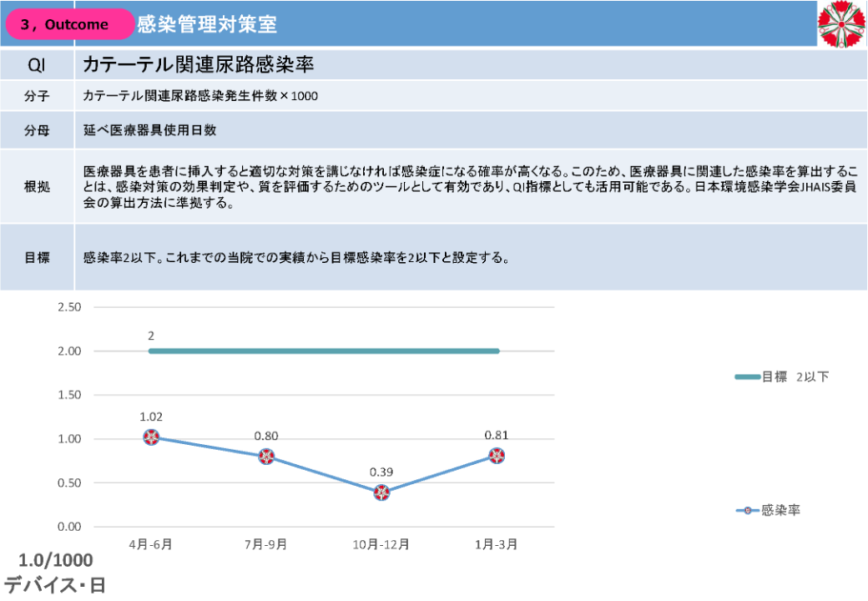The image size is (868, 601).
Task: Select the 1月-3月 data point marker
Action: (497, 456)
